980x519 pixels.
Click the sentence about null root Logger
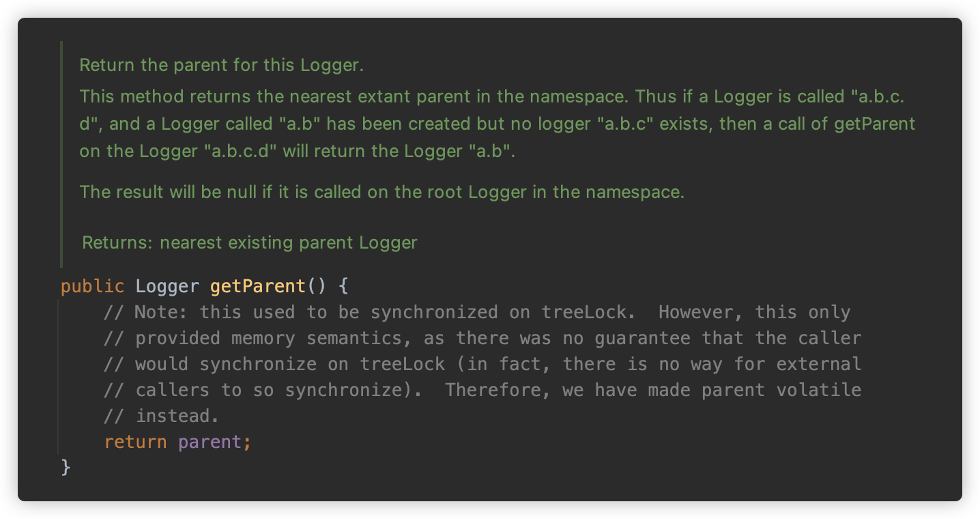(x=382, y=192)
